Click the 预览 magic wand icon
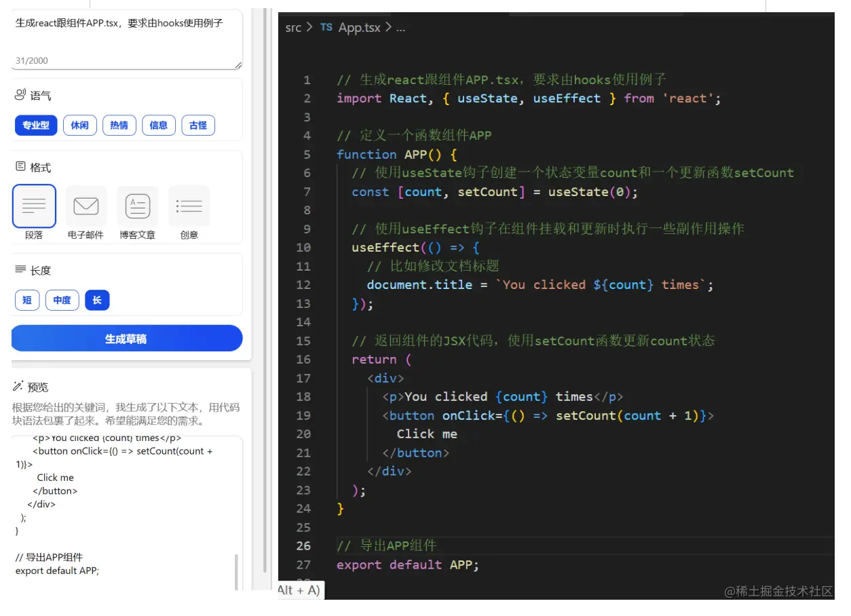 click(18, 386)
